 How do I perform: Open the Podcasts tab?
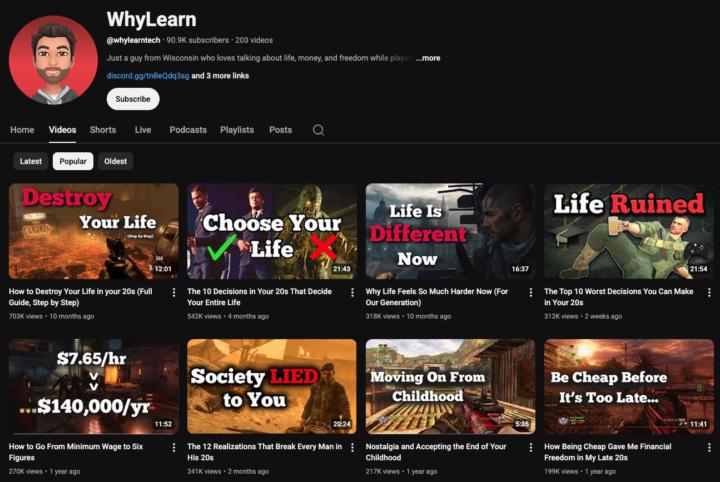pos(188,130)
